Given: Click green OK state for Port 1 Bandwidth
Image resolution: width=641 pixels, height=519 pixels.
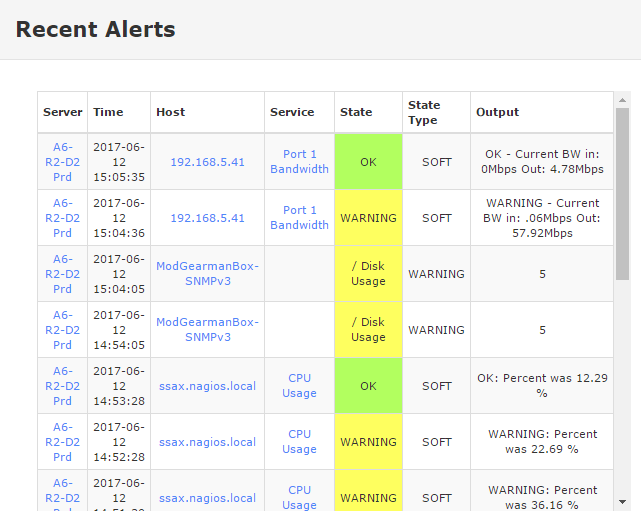Looking at the screenshot, I should pos(368,162).
